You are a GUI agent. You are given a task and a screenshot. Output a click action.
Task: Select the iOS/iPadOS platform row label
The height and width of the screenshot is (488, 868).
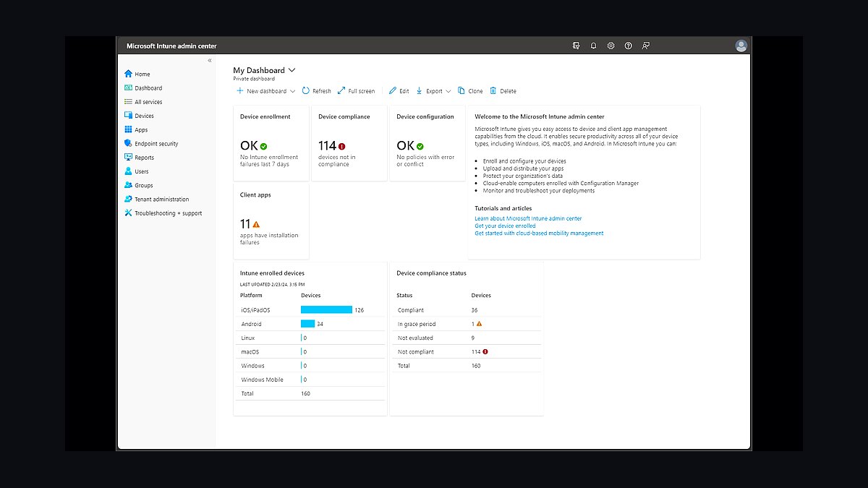(x=257, y=310)
